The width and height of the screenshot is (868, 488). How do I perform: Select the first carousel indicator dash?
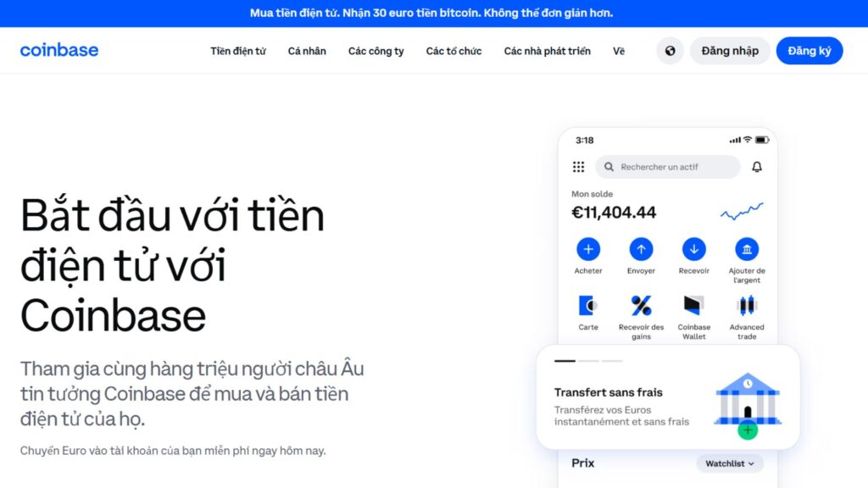(565, 361)
